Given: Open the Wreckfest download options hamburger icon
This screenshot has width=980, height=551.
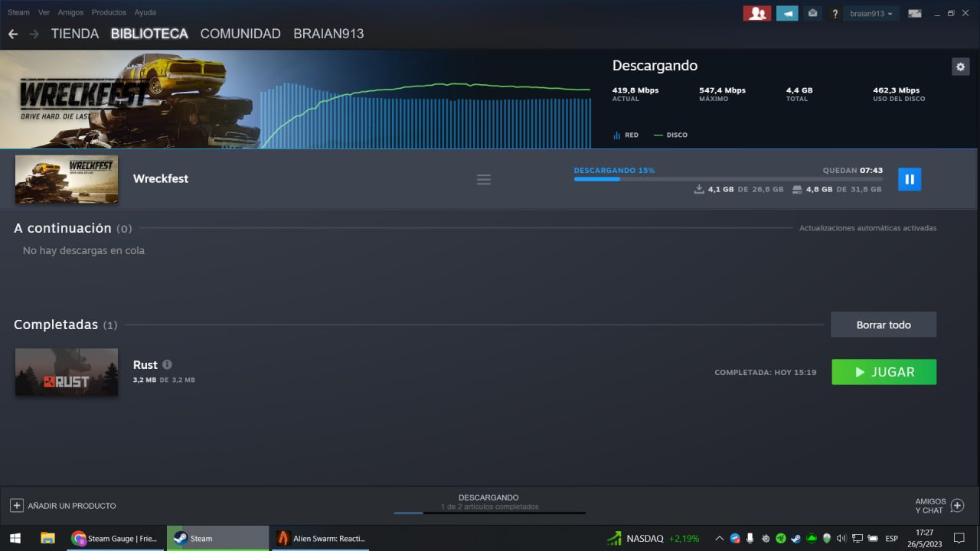Looking at the screenshot, I should pyautogui.click(x=484, y=179).
